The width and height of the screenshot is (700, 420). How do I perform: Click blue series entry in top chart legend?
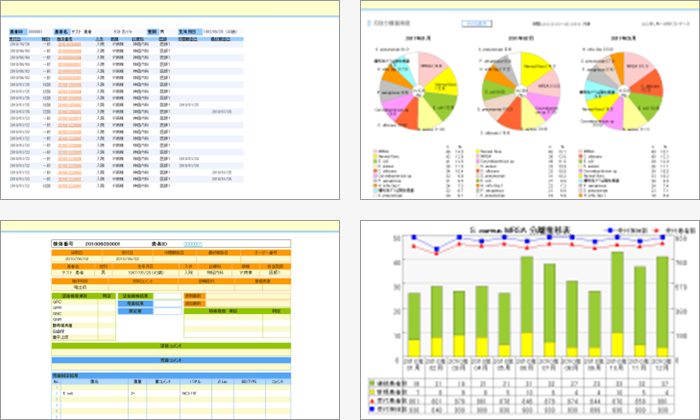click(625, 230)
